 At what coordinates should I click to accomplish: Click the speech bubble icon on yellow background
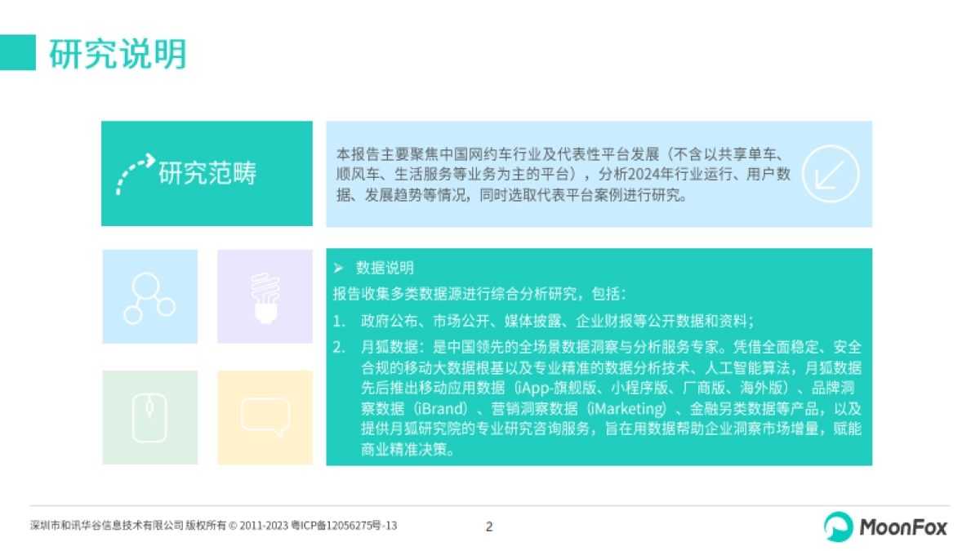click(x=265, y=416)
